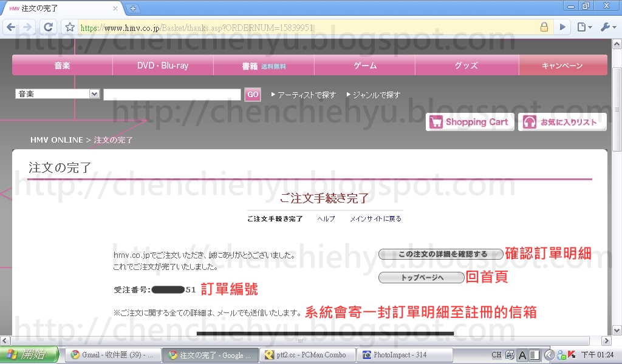Click the ヘルプ link
Image resolution: width=622 pixels, height=364 pixels.
[x=326, y=218]
